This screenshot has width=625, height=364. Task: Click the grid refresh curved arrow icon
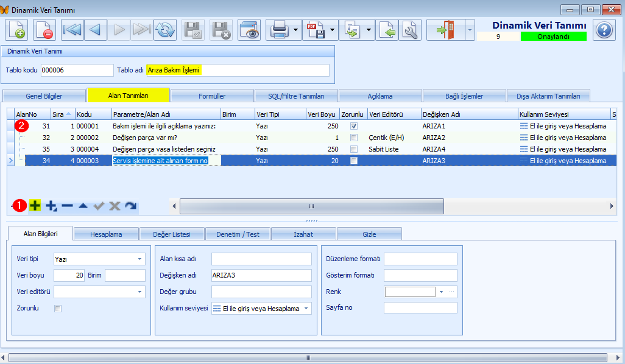click(131, 206)
